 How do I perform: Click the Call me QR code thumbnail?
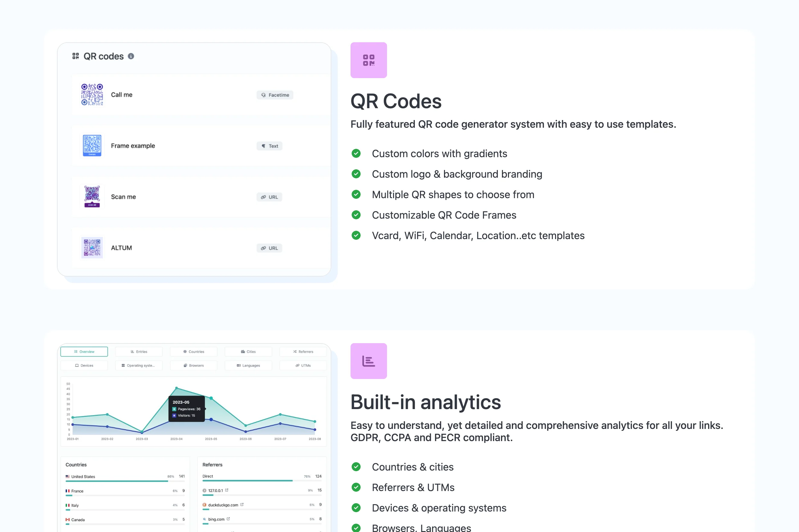[92, 95]
